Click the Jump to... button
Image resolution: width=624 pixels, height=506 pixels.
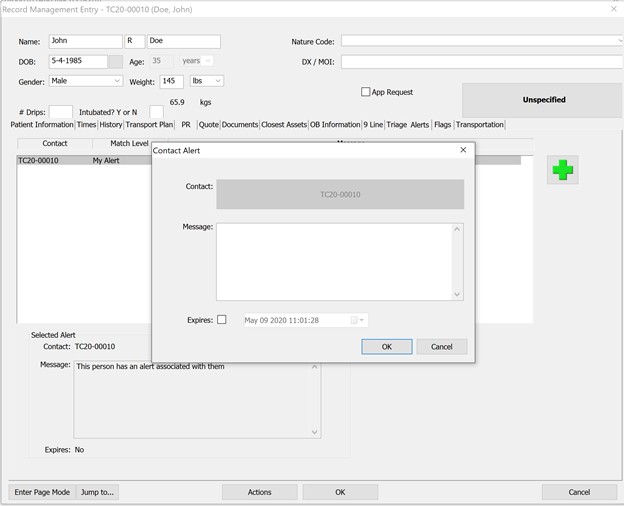(98, 492)
